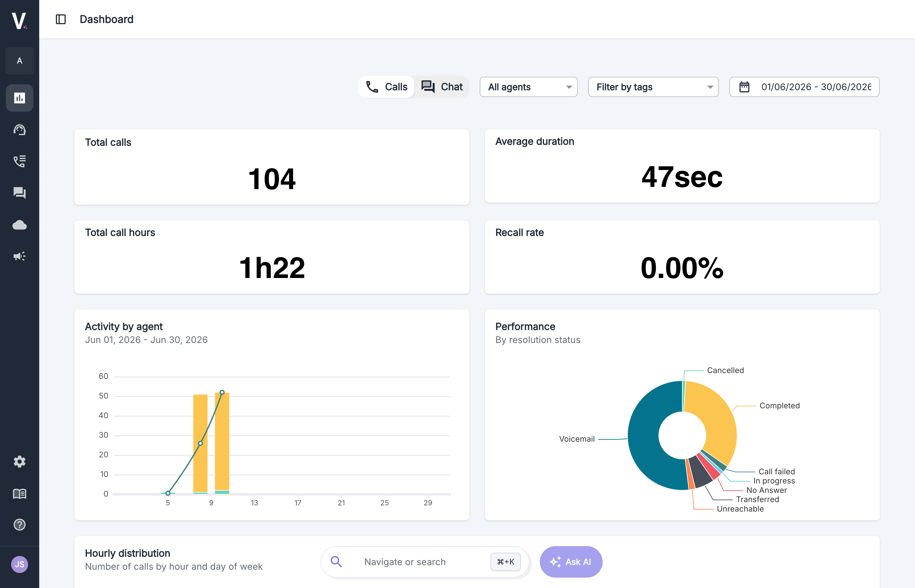Click the Activity by agent heading
The image size is (915, 588).
[x=124, y=327]
